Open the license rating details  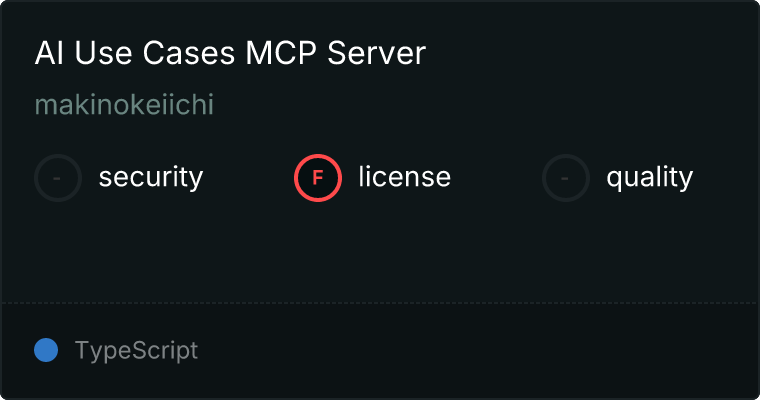(372, 178)
